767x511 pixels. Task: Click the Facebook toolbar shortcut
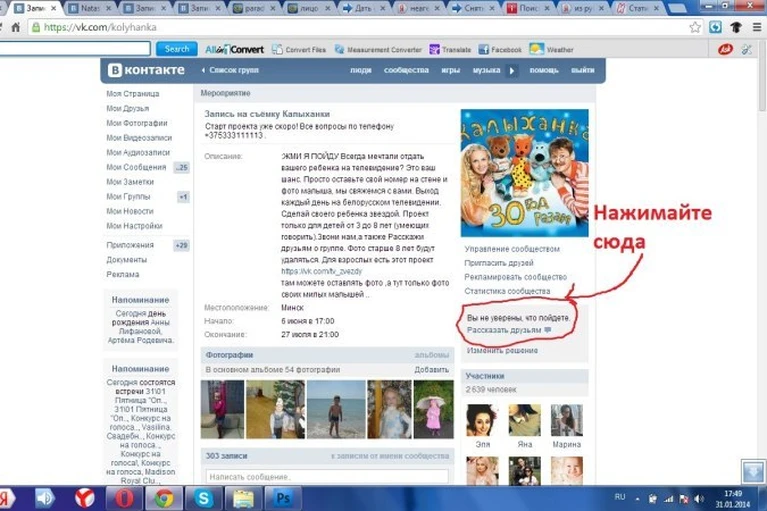click(x=500, y=49)
